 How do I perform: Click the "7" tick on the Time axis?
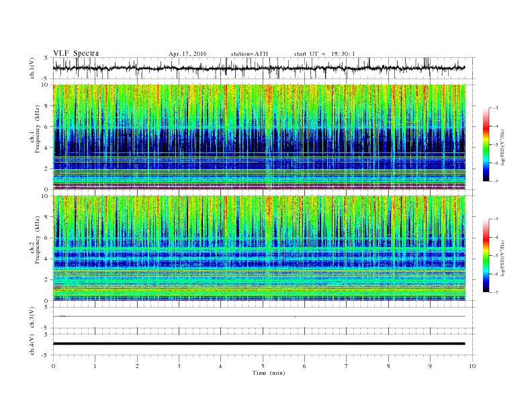pos(347,366)
